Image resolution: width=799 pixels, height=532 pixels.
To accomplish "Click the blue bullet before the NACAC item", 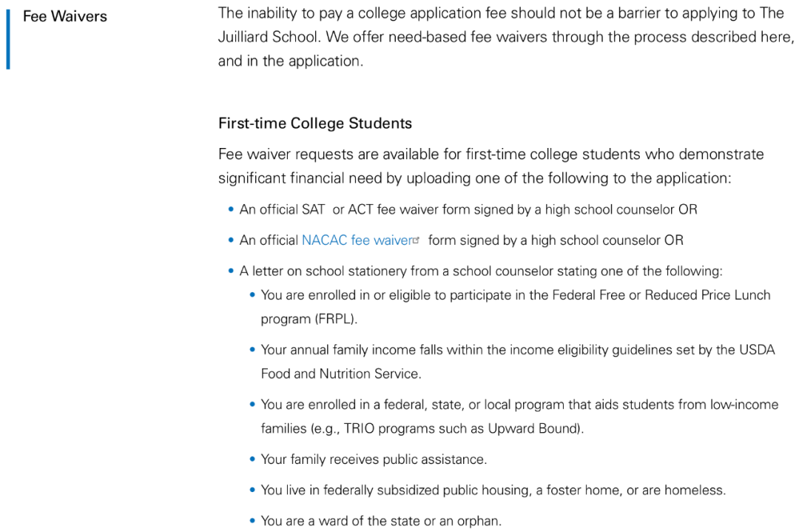I will click(232, 240).
